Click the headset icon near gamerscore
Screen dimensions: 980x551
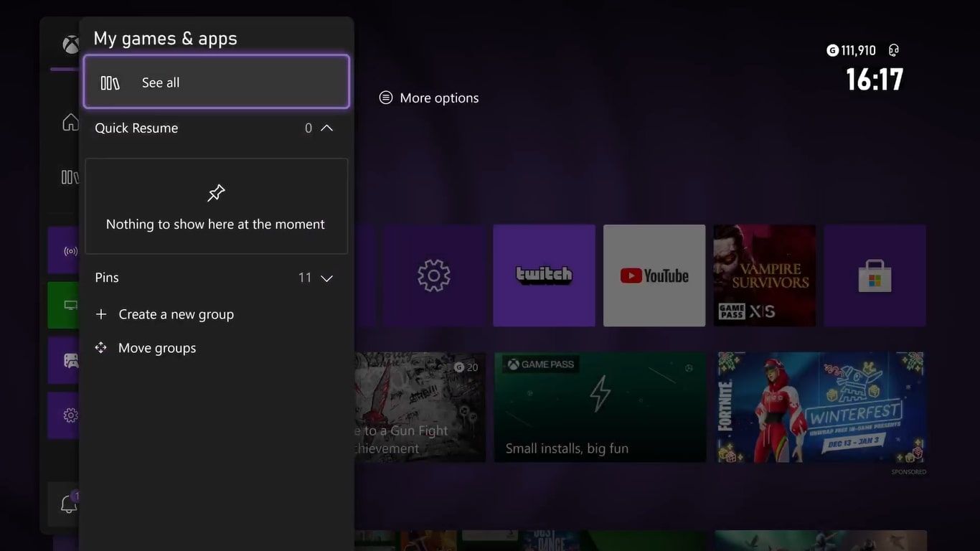pyautogui.click(x=893, y=50)
